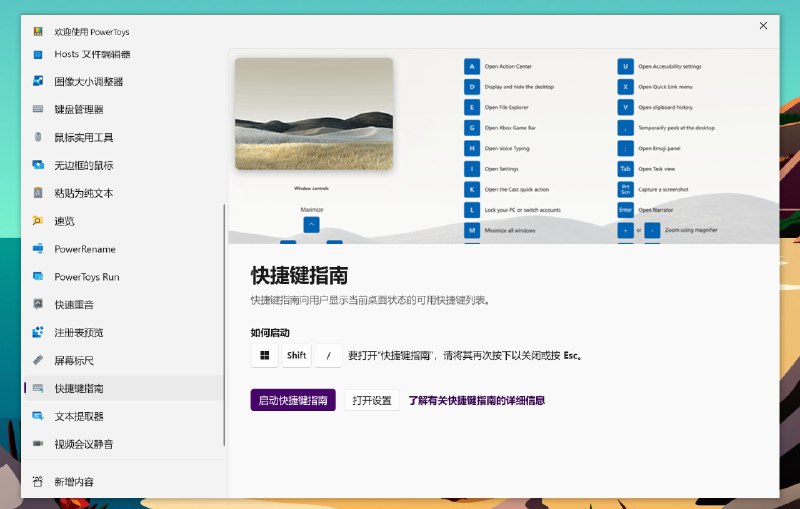Screen dimensions: 800x509
Task: Click the PowerToys logo icon in sidebar
Action: pyautogui.click(x=38, y=32)
